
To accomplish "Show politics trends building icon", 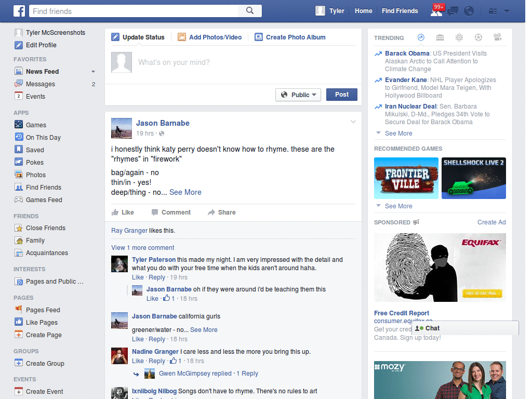I will click(440, 37).
